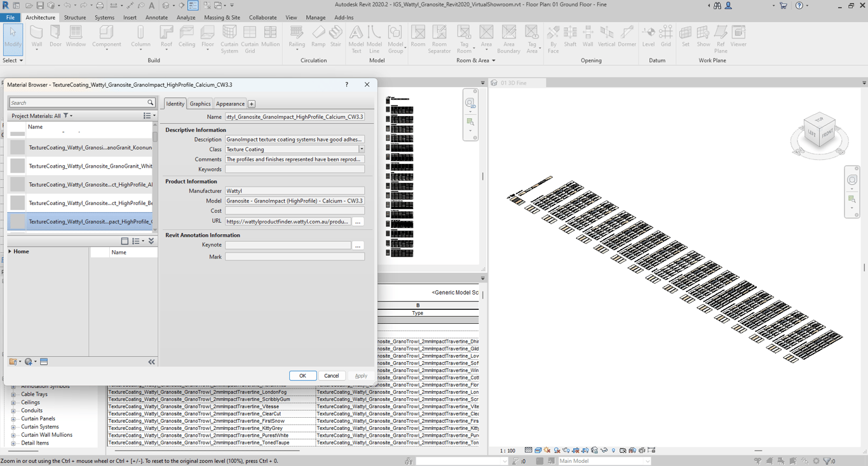The height and width of the screenshot is (466, 868).
Task: Click the Keywords input field
Action: click(294, 170)
